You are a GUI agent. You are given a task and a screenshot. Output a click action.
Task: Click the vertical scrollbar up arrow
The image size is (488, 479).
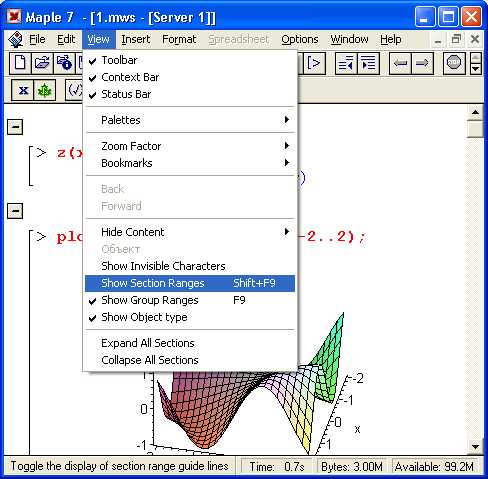pos(475,113)
